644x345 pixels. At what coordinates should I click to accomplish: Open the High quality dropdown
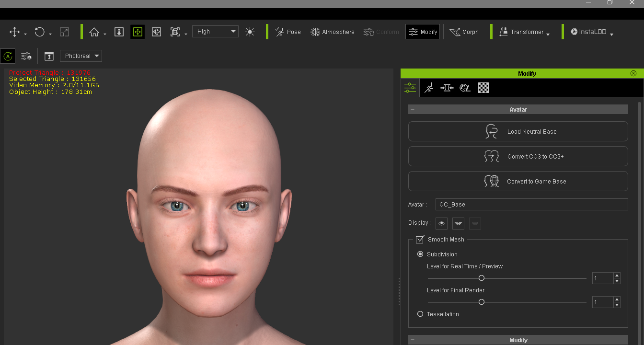tap(216, 32)
